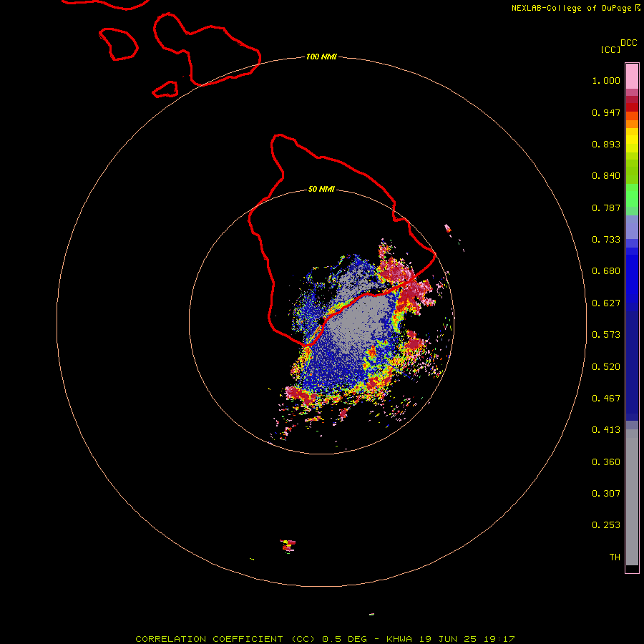Click the isolated radar echo cluster south of the rings
Screen dimensions: 644x644
(x=288, y=546)
